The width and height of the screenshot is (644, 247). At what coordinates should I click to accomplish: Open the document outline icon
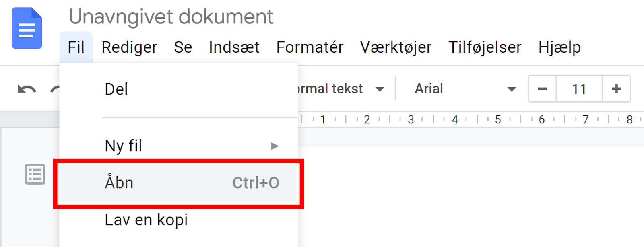35,174
